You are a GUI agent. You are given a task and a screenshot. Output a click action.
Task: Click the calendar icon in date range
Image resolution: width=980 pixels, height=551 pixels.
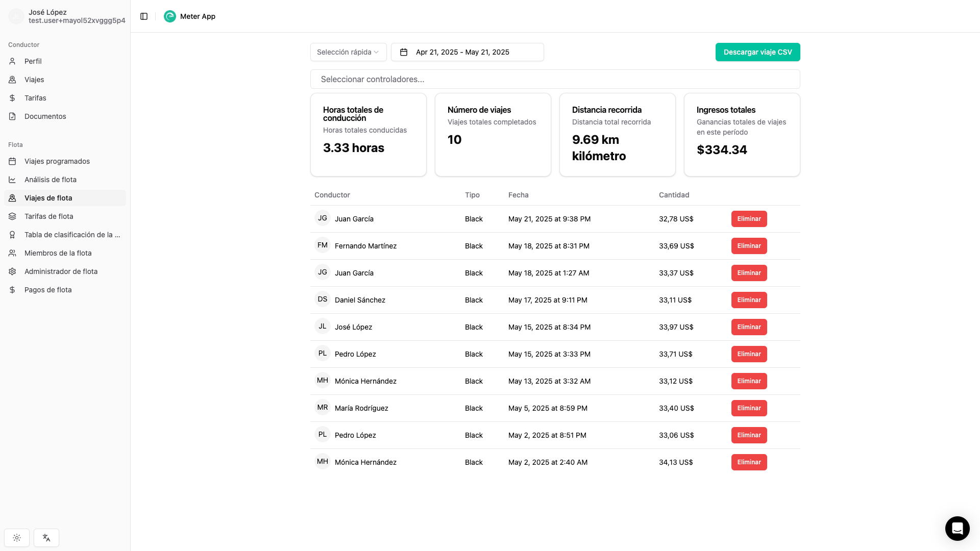(404, 52)
